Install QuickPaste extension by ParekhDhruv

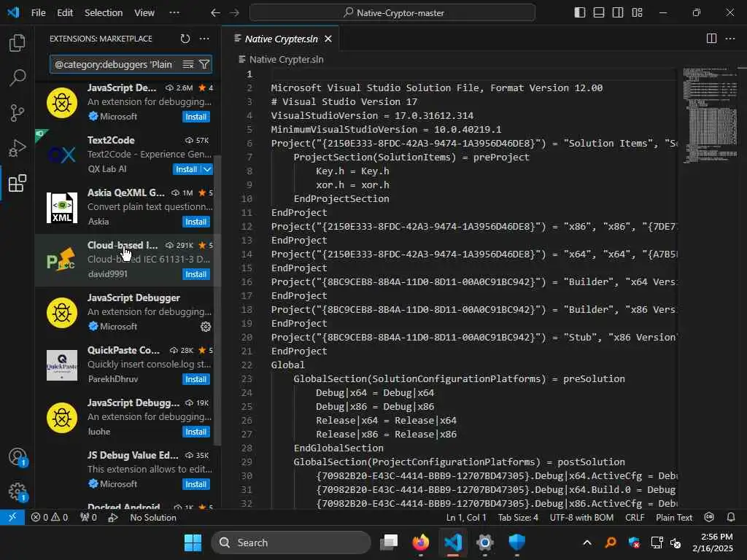[196, 379]
